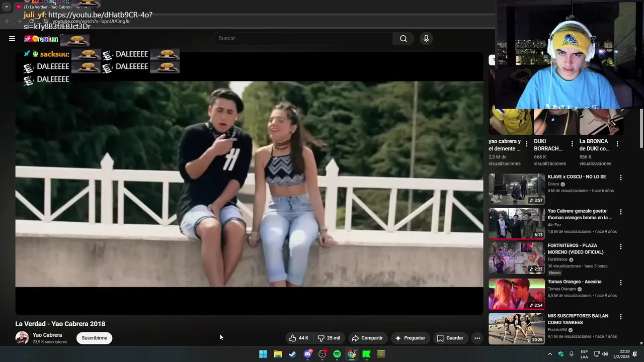Open MIS SUSCRIPTORES BAILAN thumbnail
The image size is (644, 362).
(x=517, y=328)
